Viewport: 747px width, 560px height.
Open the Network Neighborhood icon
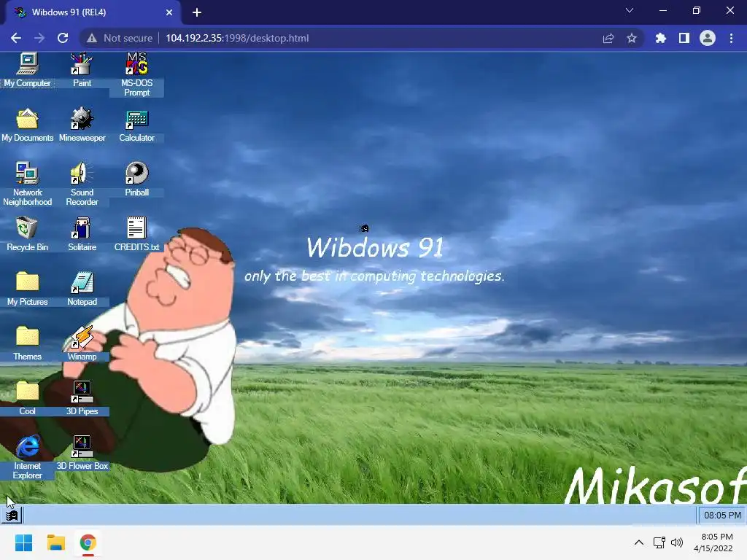click(27, 184)
